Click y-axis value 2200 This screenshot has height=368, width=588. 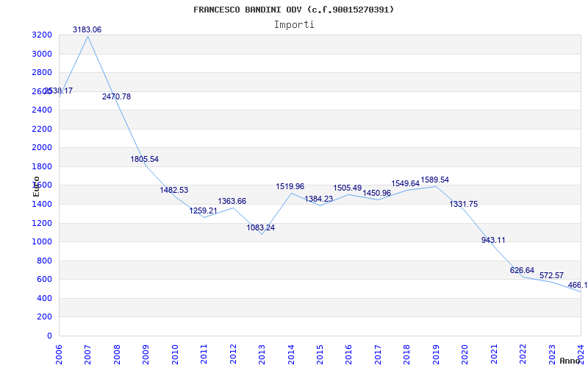click(x=42, y=130)
